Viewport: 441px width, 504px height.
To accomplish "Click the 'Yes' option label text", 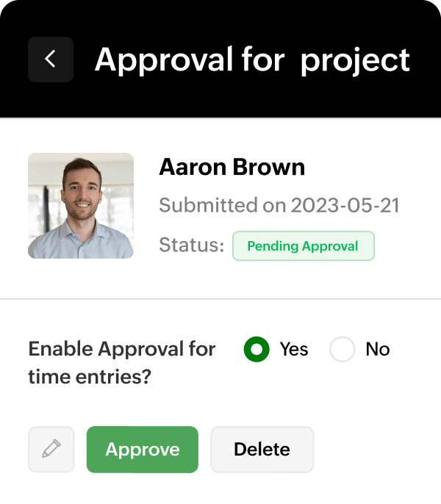I will [x=294, y=350].
